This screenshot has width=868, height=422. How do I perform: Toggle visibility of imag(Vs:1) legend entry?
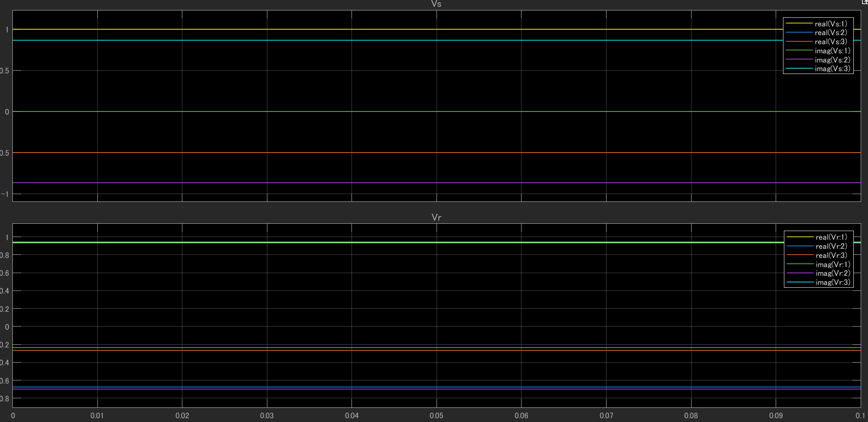pos(831,51)
